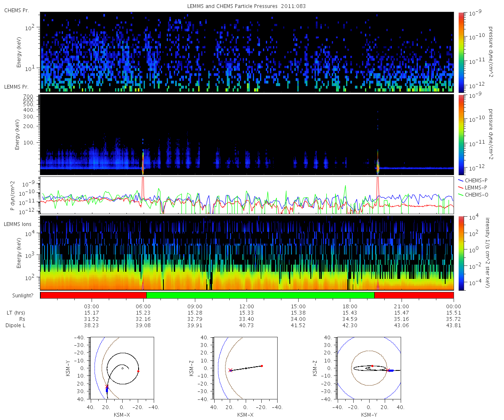Click the left red segment of Sunlight bar
This screenshot has height=420, width=504.
coord(93,295)
